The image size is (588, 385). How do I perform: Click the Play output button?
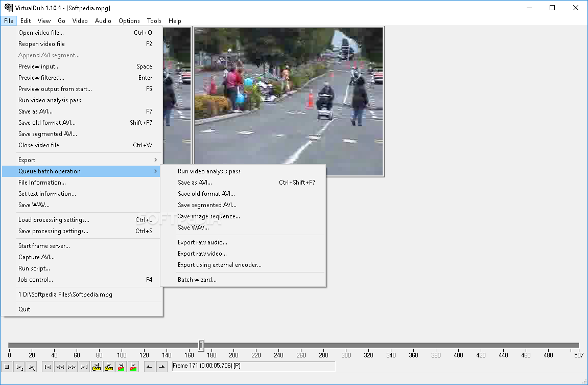pyautogui.click(x=31, y=367)
